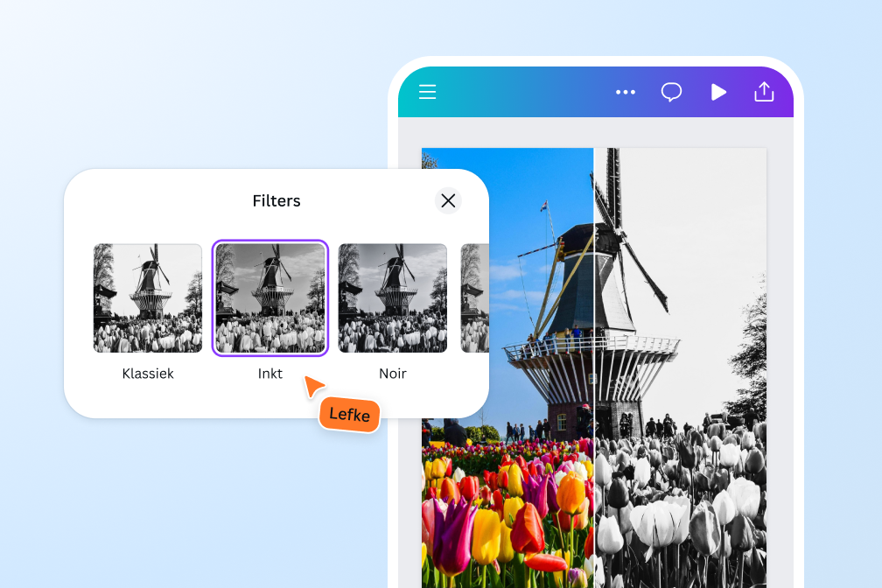Click the Inkt label
This screenshot has width=882, height=588.
[270, 374]
